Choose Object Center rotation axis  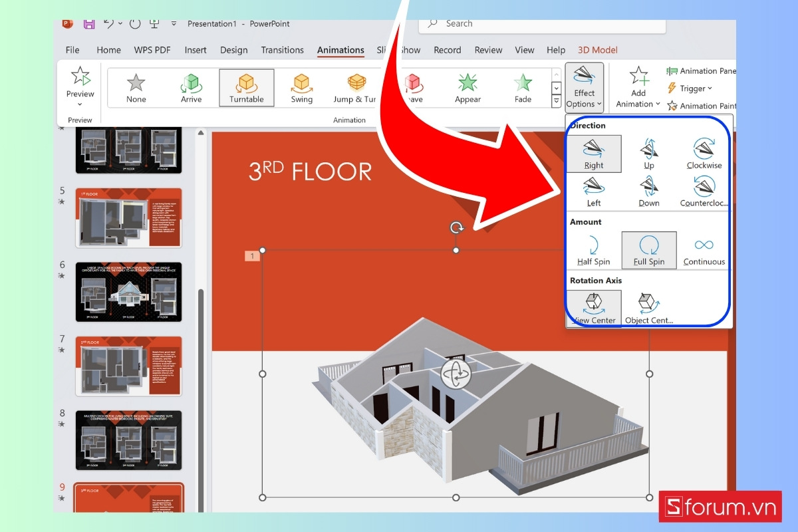tap(648, 307)
